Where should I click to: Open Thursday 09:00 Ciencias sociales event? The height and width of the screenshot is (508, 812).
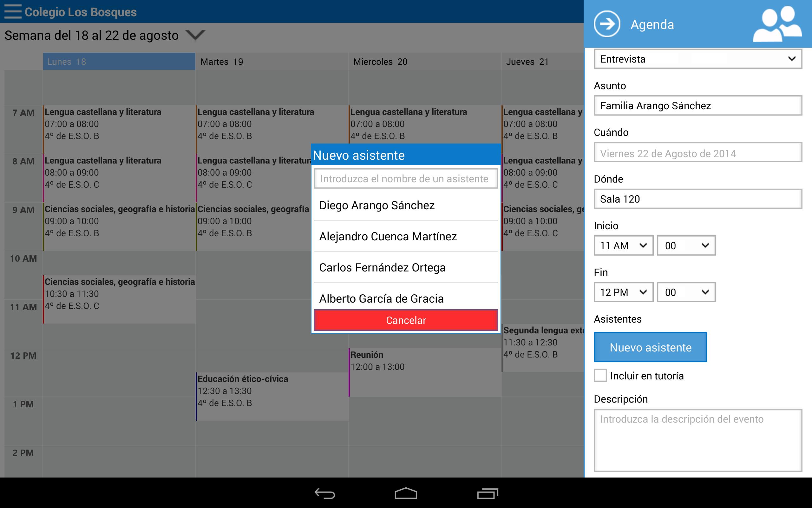[543, 227]
